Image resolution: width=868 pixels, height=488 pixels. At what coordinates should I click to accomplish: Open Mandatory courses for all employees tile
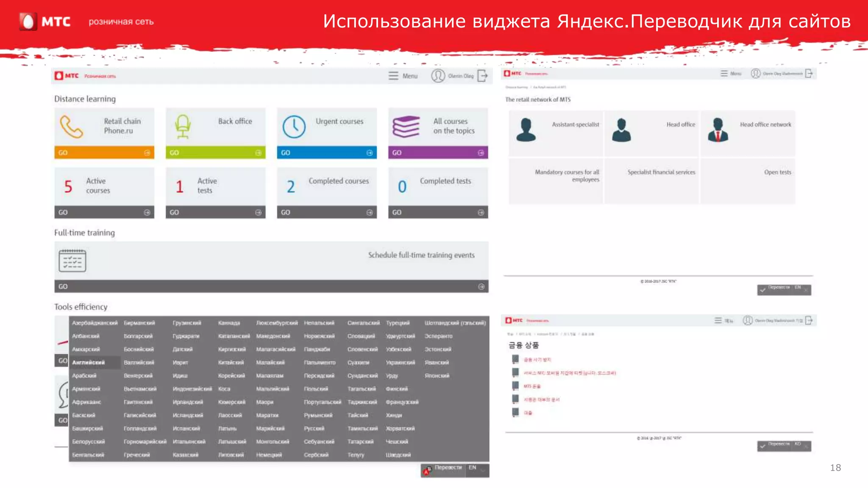click(x=556, y=181)
